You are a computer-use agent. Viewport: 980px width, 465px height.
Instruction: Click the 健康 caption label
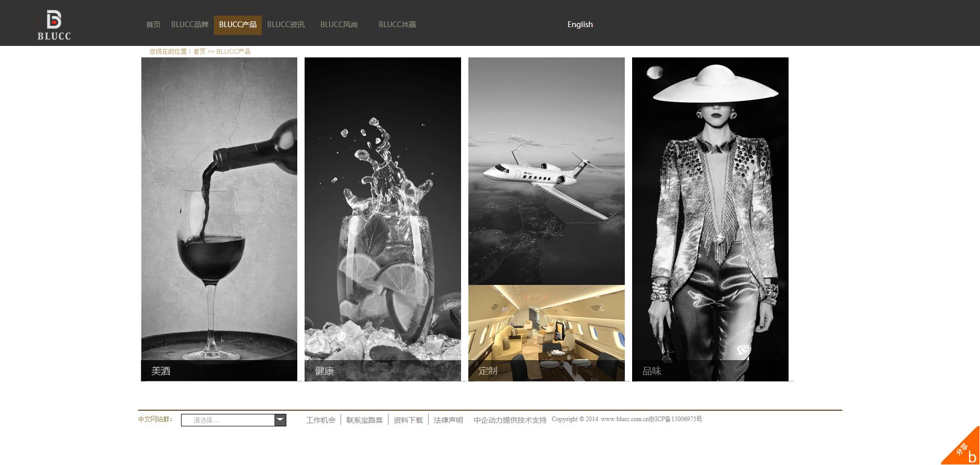324,371
